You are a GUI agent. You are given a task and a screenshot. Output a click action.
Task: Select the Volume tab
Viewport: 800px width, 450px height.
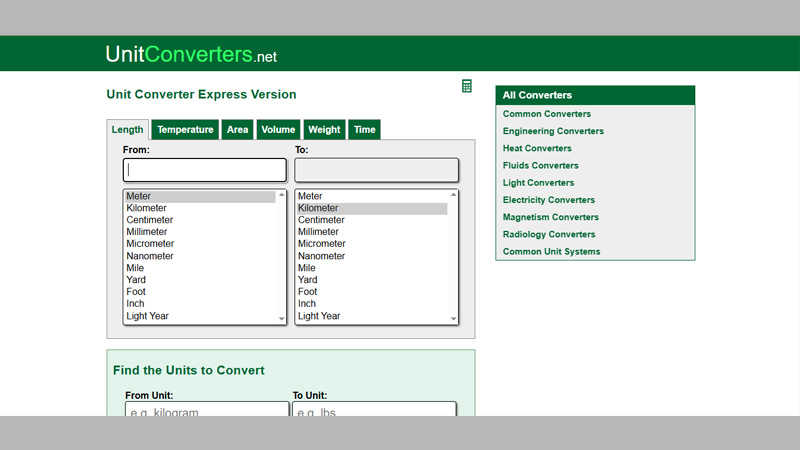[278, 130]
